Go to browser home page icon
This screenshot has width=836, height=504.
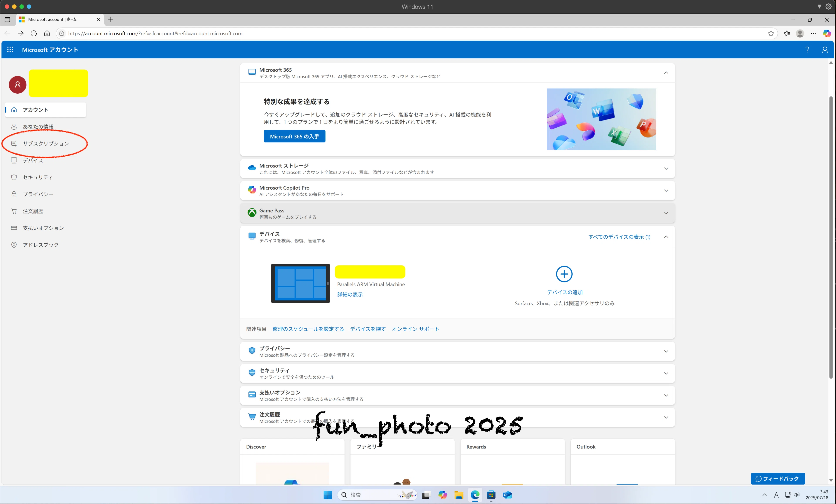47,33
